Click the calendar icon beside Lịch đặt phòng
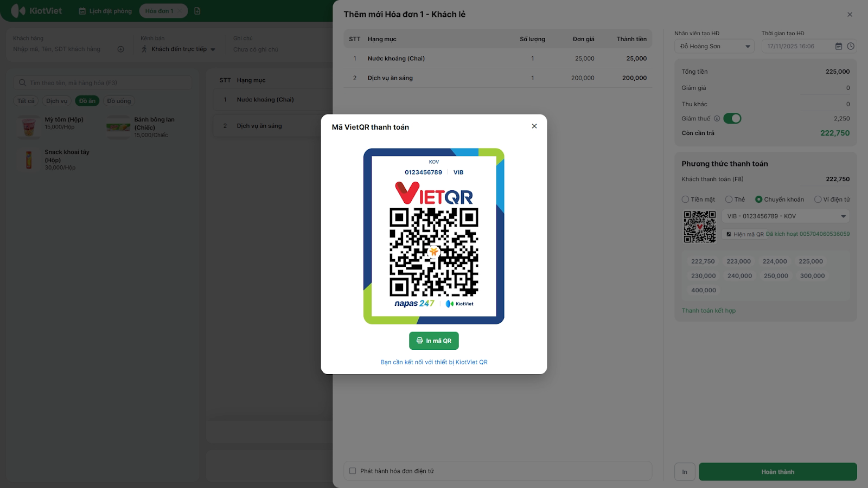The image size is (868, 488). pyautogui.click(x=82, y=11)
